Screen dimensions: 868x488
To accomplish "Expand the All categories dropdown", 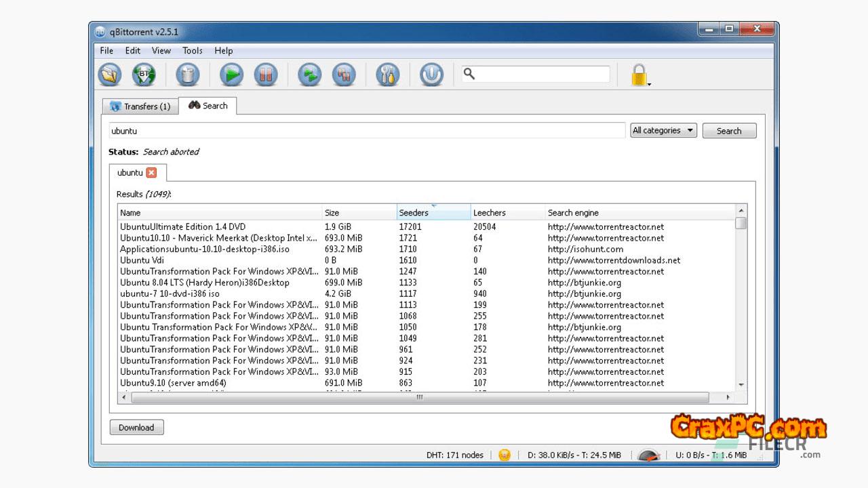I will 663,131.
